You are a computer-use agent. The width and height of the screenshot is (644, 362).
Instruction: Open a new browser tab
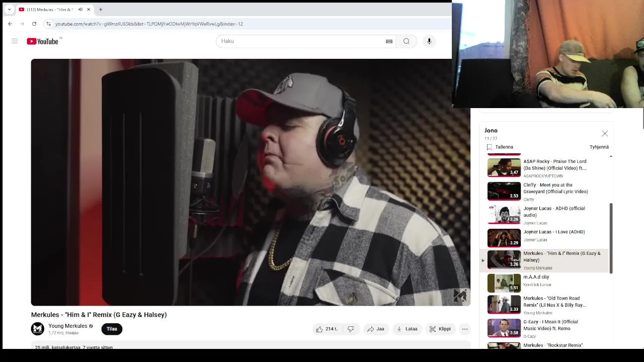pos(101,10)
